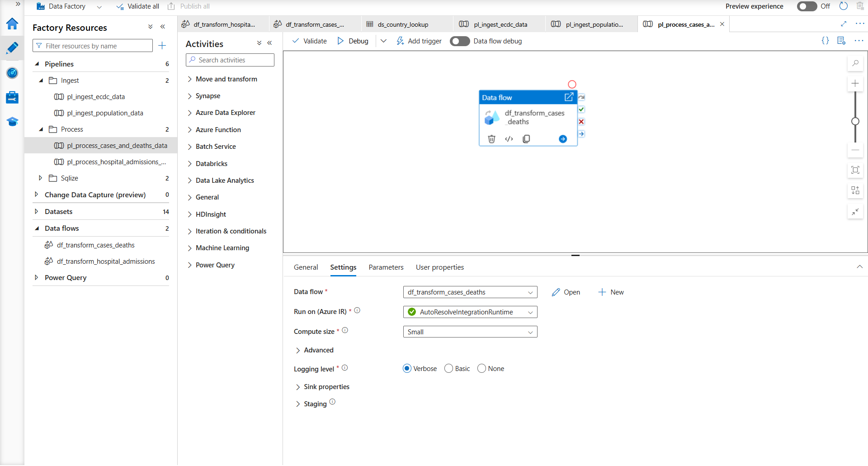Switch to the Parameters tab

[x=386, y=267]
